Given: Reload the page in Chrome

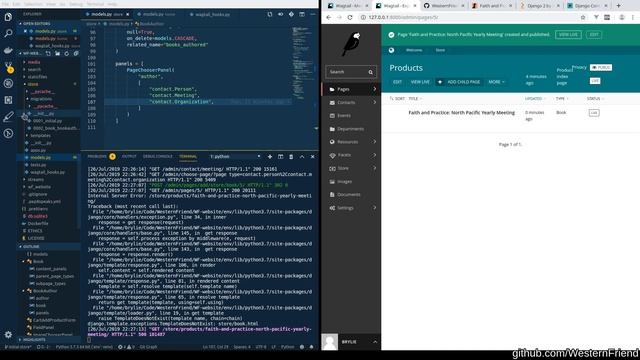Looking at the screenshot, I should coord(350,18).
